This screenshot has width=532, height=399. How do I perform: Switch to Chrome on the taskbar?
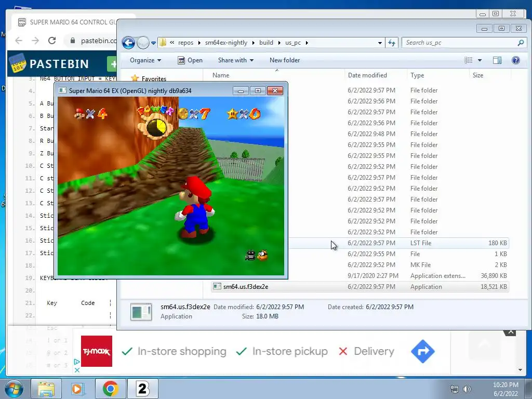(x=110, y=389)
